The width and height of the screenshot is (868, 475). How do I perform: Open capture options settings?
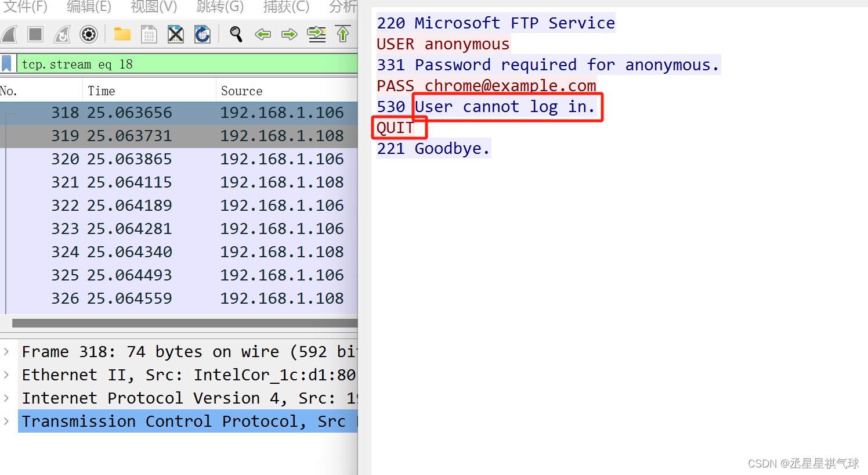click(x=88, y=34)
